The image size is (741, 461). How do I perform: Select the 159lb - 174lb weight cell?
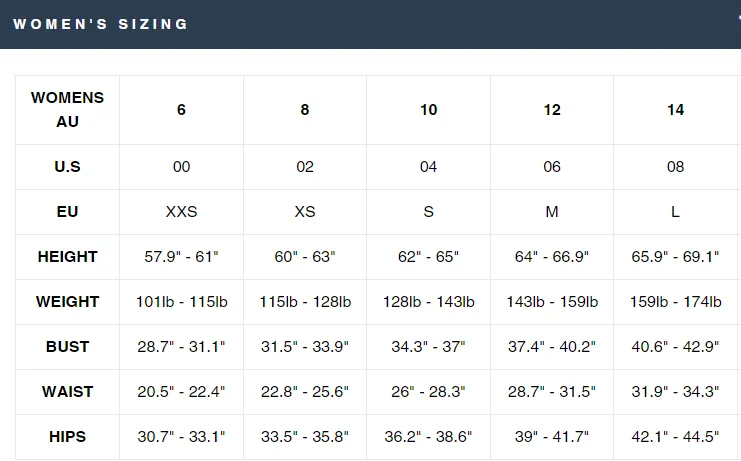676,301
